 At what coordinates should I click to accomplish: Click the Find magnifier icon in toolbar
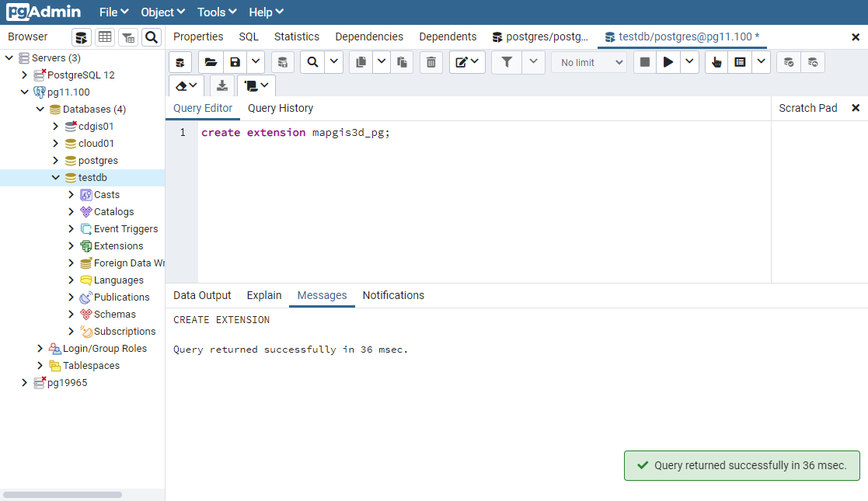click(x=312, y=62)
